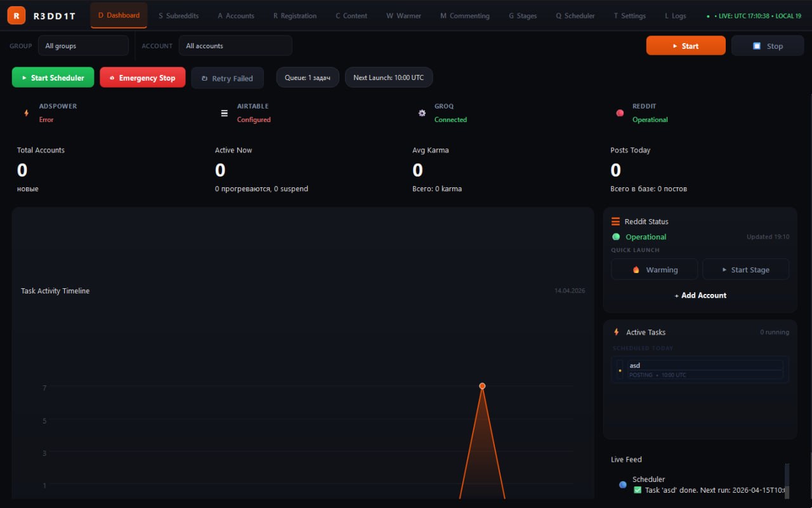Click the AdsPower lightning bolt icon
The height and width of the screenshot is (508, 812).
pyautogui.click(x=26, y=113)
